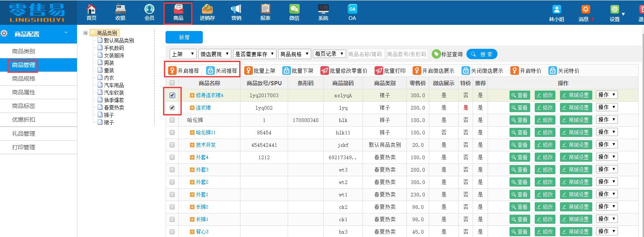Select 商品规格 in the left sidebar
Screen dimensions: 644x237
point(24,79)
